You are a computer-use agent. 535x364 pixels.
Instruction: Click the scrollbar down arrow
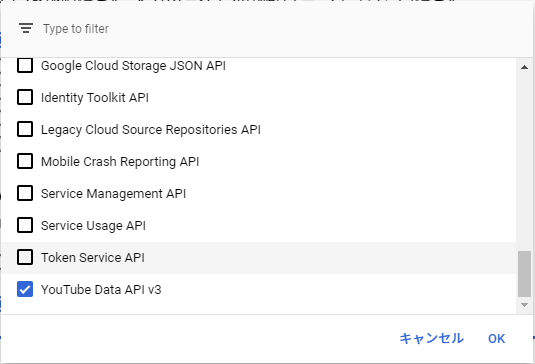(x=524, y=305)
